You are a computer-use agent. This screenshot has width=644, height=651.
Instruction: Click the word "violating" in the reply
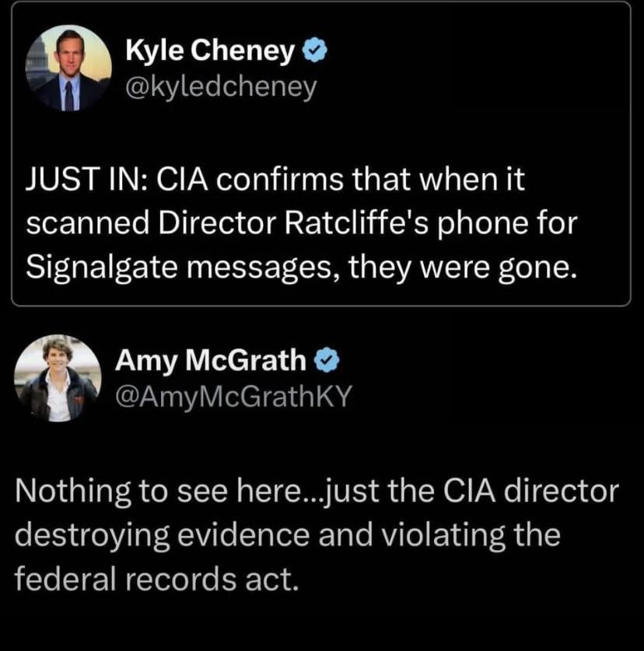click(449, 537)
